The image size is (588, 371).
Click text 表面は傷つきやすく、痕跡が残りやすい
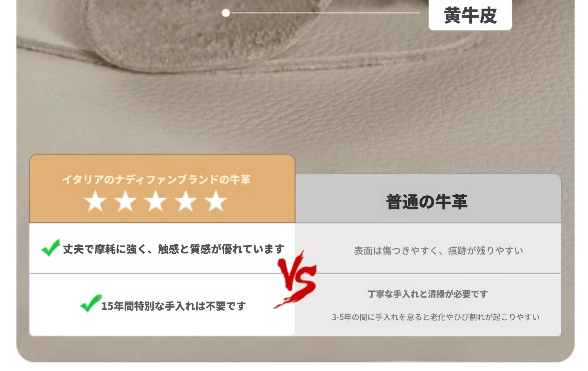click(439, 251)
